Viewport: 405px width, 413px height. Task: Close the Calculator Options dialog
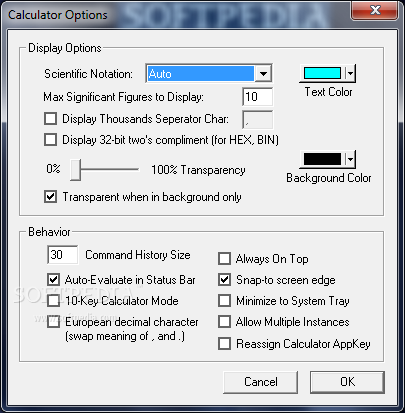(x=375, y=11)
